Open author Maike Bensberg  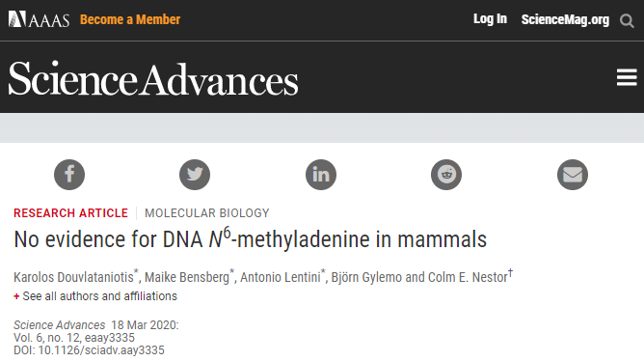tap(187, 277)
